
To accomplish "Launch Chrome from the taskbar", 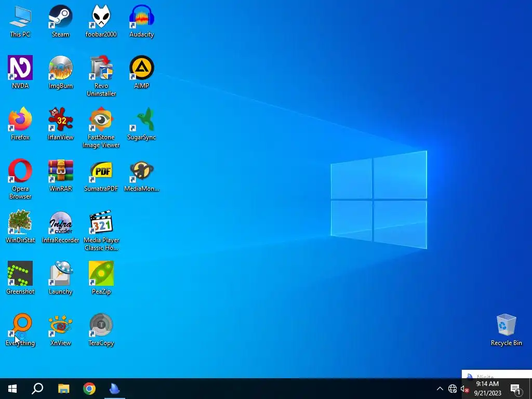I will [89, 389].
